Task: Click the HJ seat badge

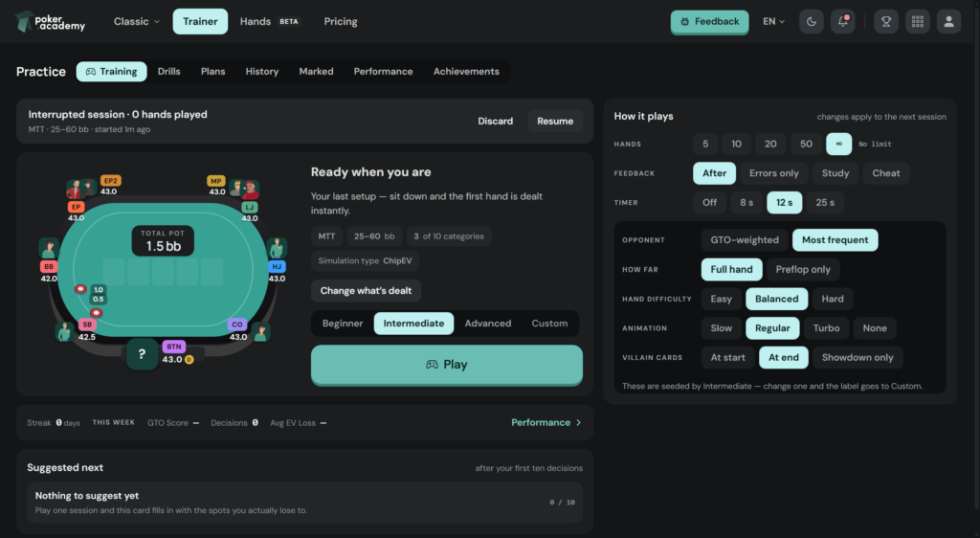Action: (x=277, y=266)
